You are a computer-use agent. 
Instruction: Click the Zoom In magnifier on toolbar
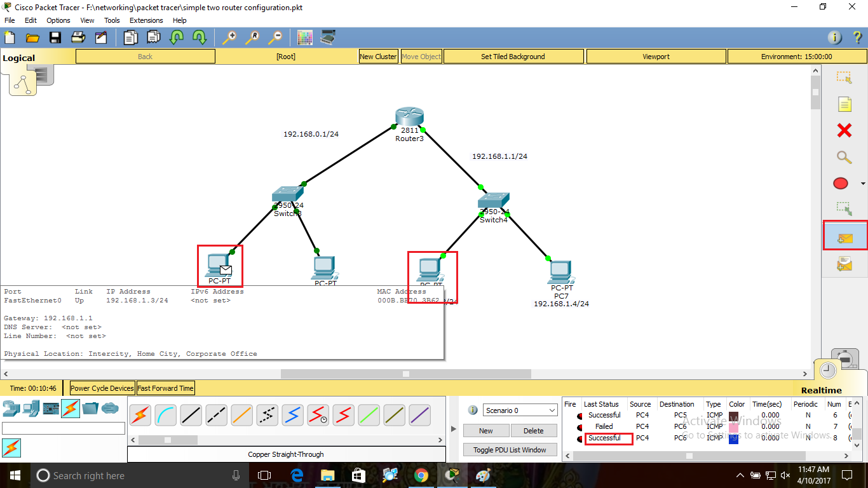point(229,37)
